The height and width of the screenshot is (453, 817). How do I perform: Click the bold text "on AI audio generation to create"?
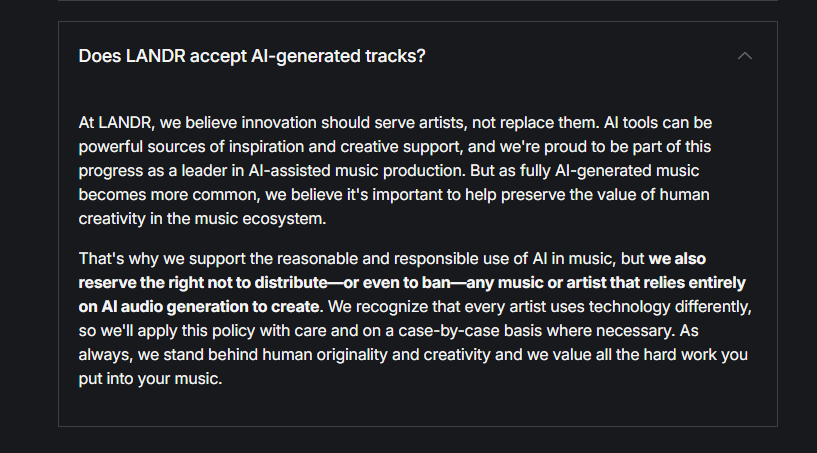(199, 306)
